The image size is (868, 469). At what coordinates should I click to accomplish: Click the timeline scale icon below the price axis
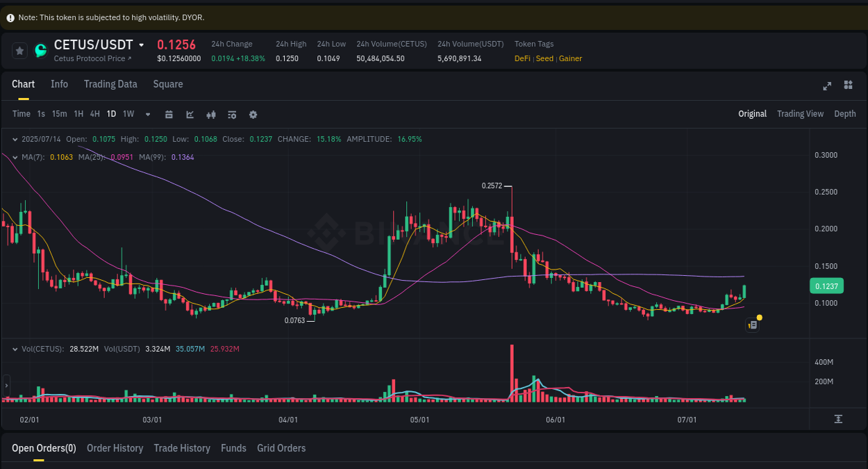point(840,419)
